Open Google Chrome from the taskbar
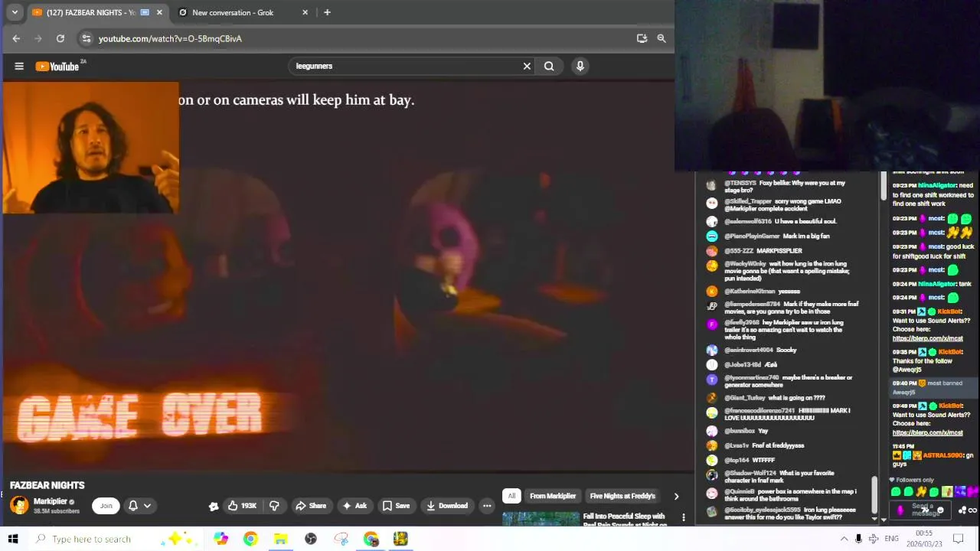Viewport: 980px width, 551px height. [x=250, y=539]
